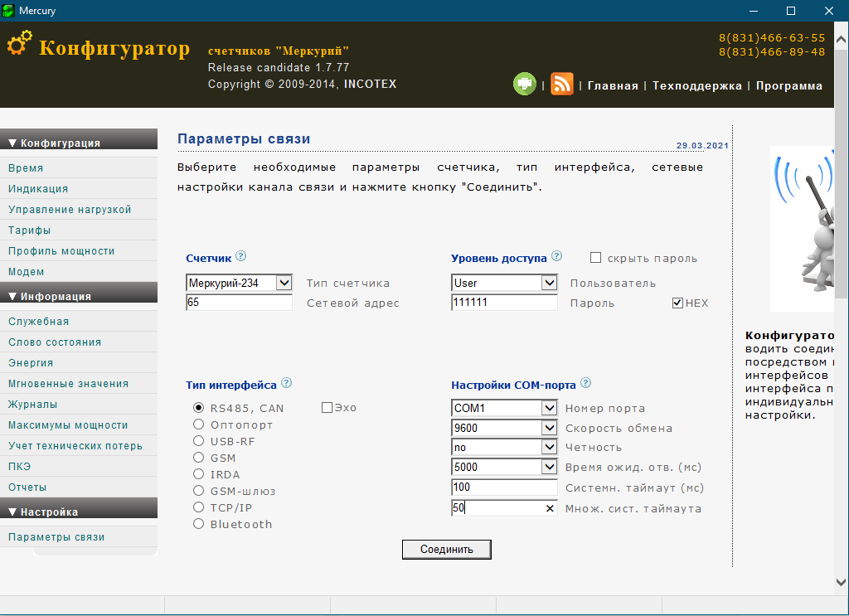Select GSM interface radio button
The height and width of the screenshot is (616, 849).
(x=199, y=458)
